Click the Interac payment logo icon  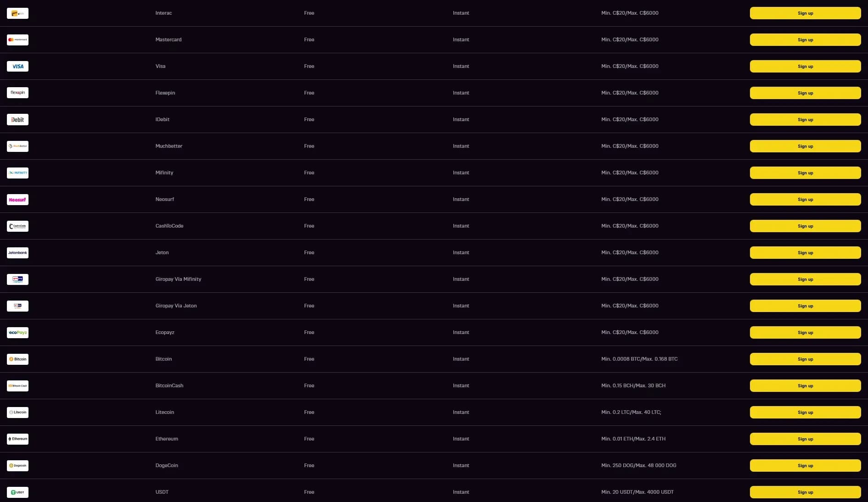point(17,13)
